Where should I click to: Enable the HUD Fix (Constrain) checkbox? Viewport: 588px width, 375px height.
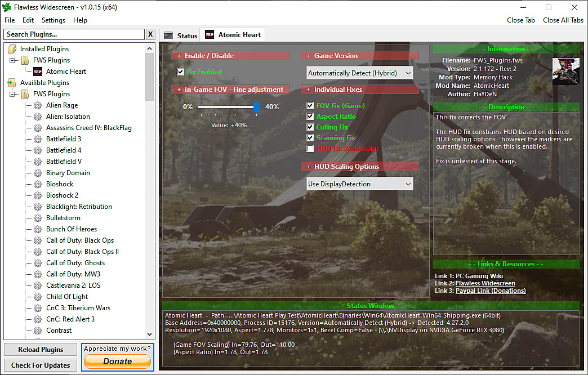(310, 149)
